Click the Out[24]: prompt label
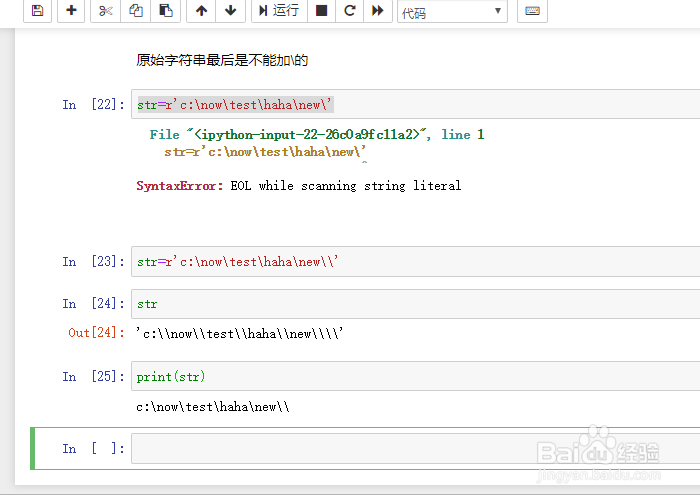The height and width of the screenshot is (500, 700). pos(96,333)
